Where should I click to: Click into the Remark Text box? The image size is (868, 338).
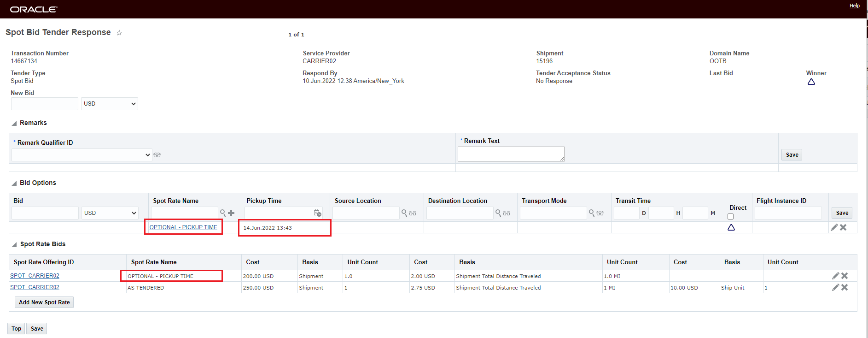[511, 154]
